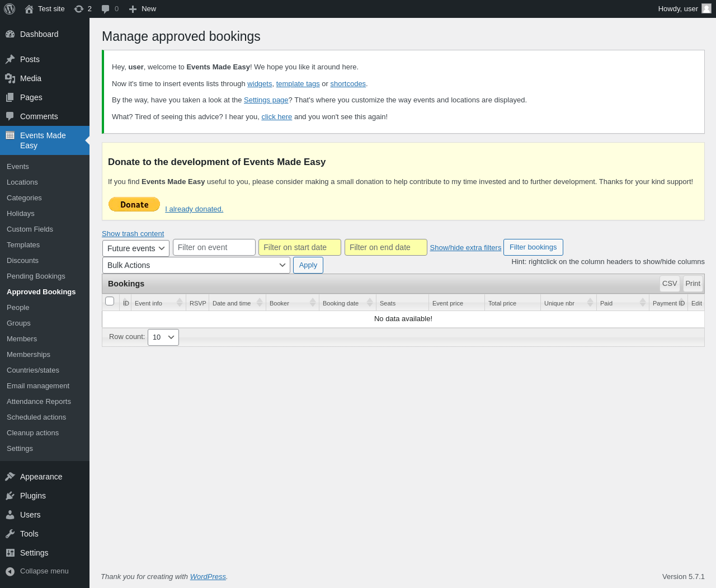Click the Dashboard gauge icon
716x588 pixels.
tap(10, 34)
